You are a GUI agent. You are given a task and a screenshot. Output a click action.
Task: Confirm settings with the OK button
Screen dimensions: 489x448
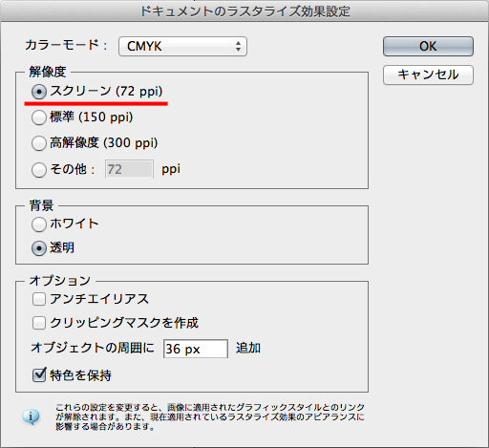[428, 47]
